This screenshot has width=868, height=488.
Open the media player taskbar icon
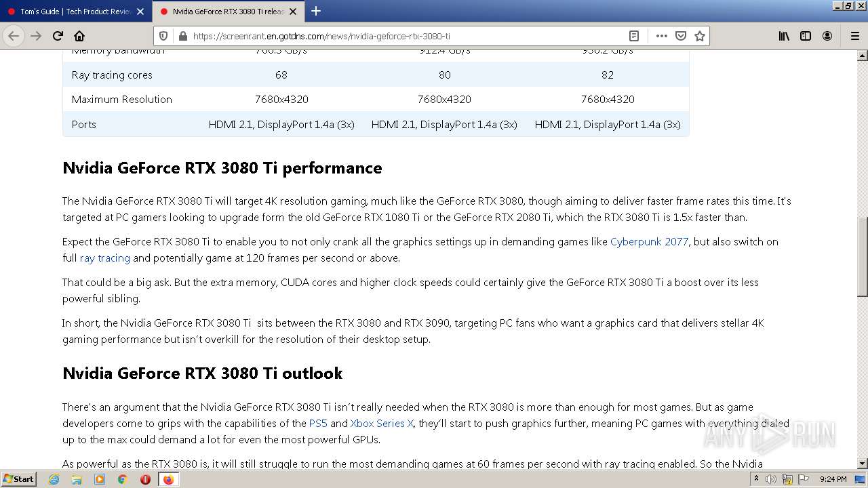click(100, 479)
